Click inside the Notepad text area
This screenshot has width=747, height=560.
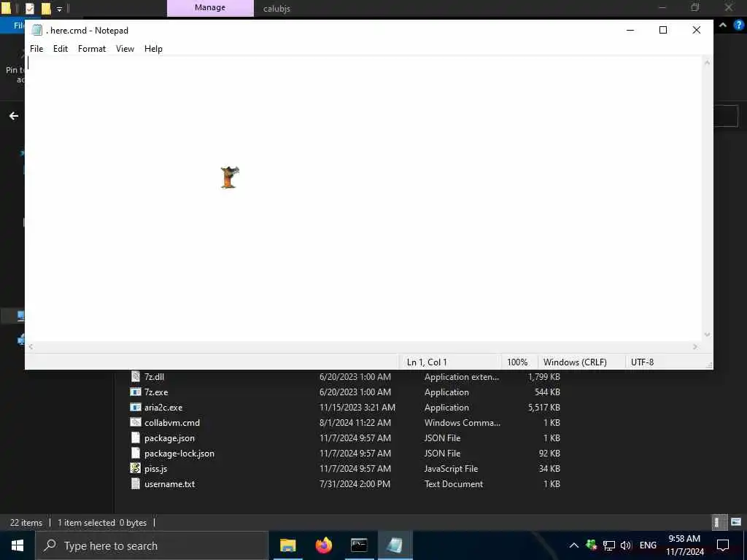click(364, 198)
